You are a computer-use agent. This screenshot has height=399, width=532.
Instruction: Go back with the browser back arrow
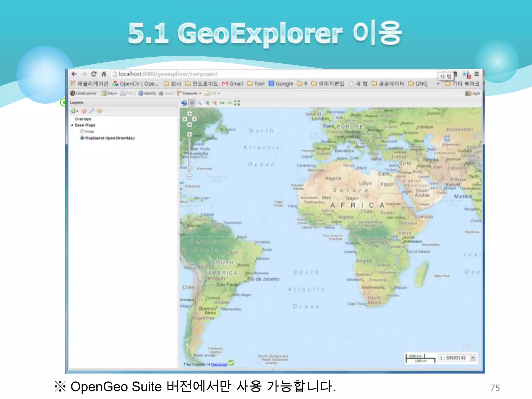click(x=74, y=74)
